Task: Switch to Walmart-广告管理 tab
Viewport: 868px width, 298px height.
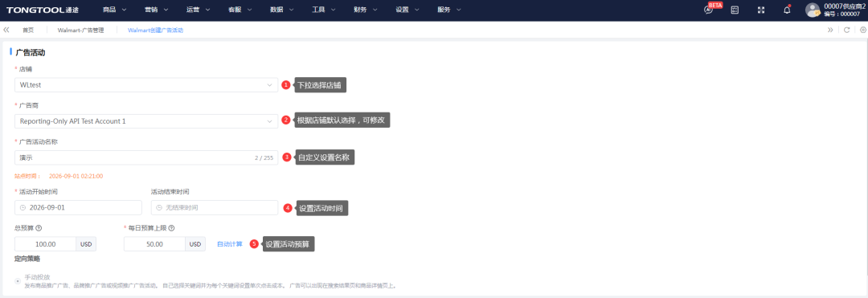Action: coord(81,31)
